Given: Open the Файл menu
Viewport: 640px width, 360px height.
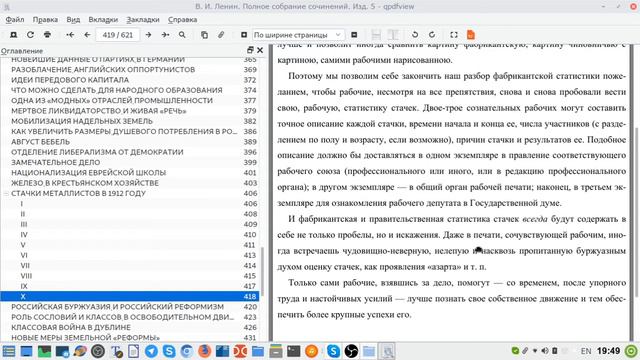Looking at the screenshot, I should pyautogui.click(x=15, y=20).
